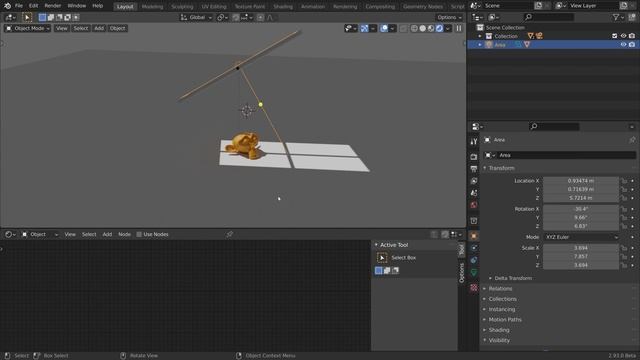Open the Physics properties tab icon
Image resolution: width=640 pixels, height=360 pixels.
[x=473, y=248]
